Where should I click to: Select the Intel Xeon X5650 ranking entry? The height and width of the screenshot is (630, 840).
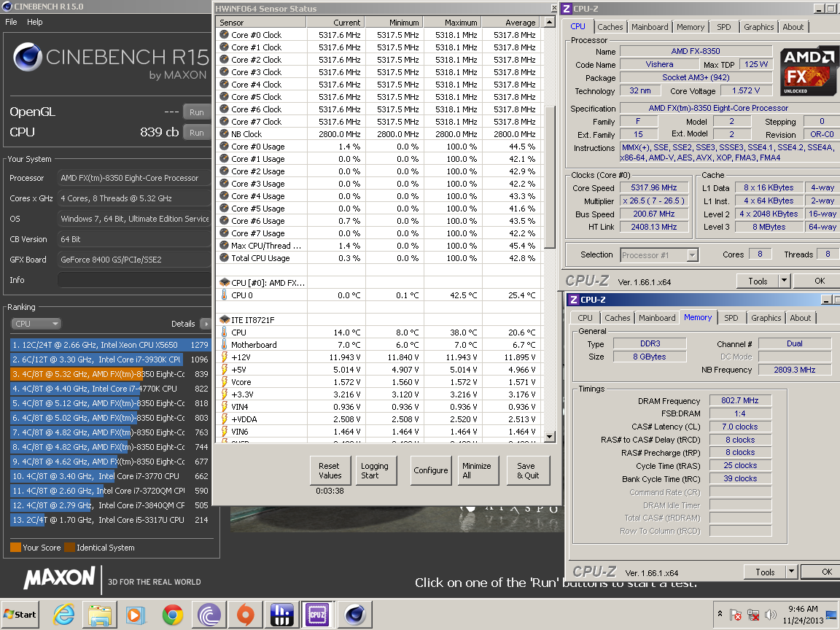coord(110,345)
